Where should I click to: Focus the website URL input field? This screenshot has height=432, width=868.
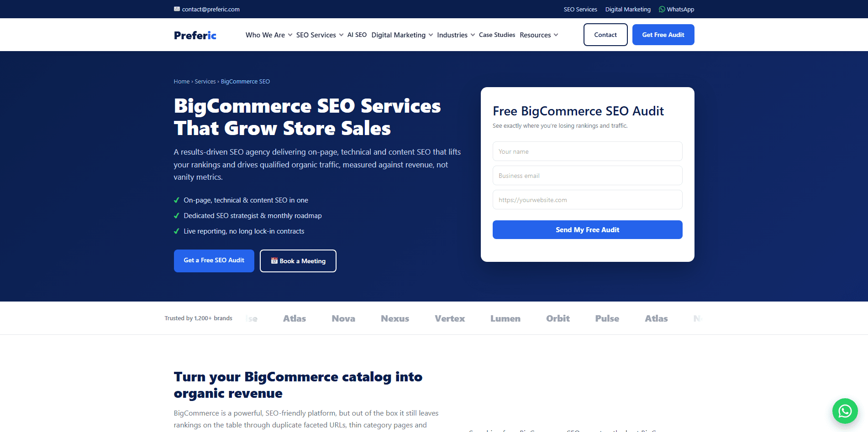[x=587, y=199]
